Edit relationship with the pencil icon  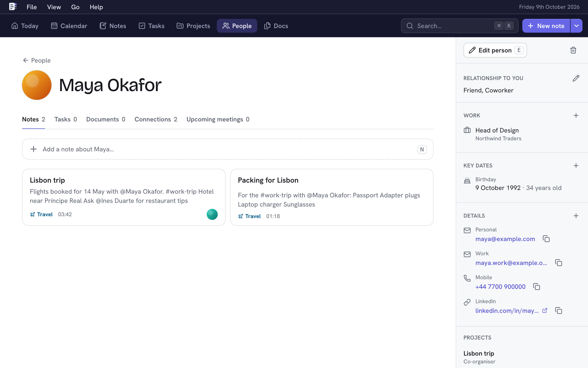576,78
